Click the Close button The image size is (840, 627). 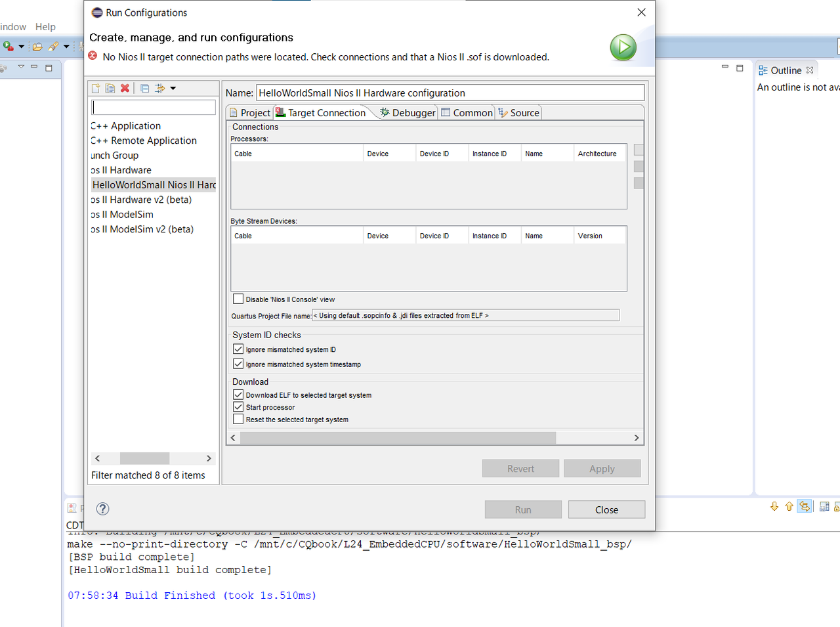pyautogui.click(x=606, y=509)
